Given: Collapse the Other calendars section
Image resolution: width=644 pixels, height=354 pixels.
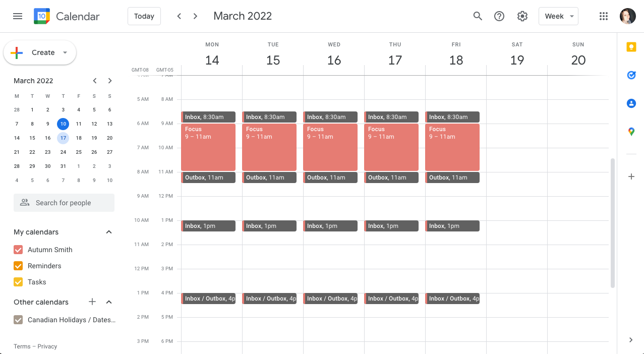Looking at the screenshot, I should pos(108,302).
